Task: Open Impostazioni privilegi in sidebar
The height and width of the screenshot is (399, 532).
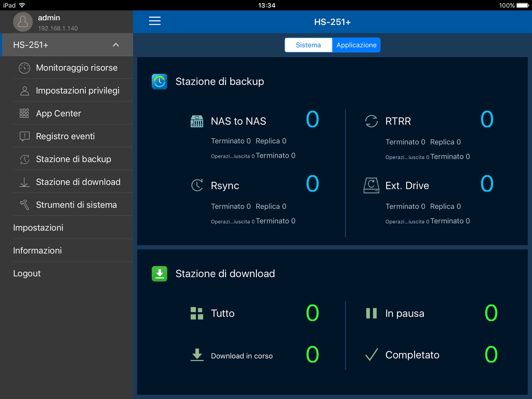Action: [77, 91]
